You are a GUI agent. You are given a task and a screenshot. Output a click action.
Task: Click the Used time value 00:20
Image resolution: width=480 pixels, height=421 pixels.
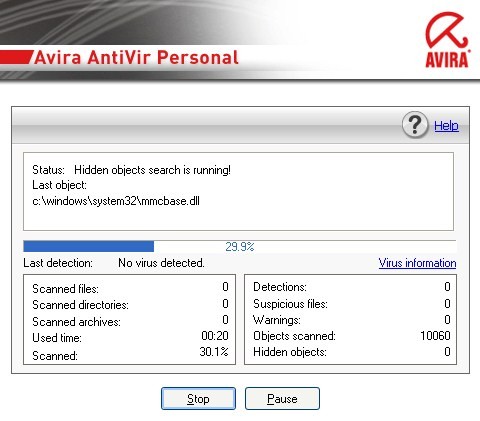tap(215, 336)
